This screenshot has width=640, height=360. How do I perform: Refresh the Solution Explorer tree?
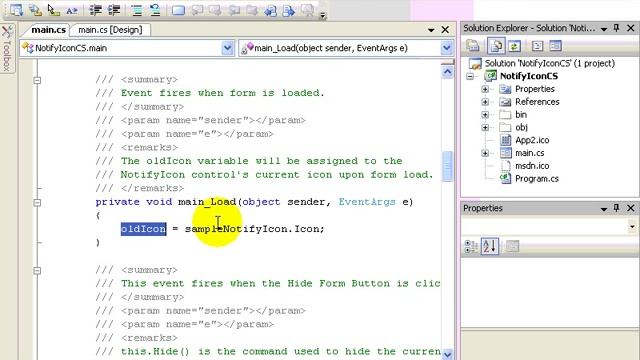click(x=514, y=46)
